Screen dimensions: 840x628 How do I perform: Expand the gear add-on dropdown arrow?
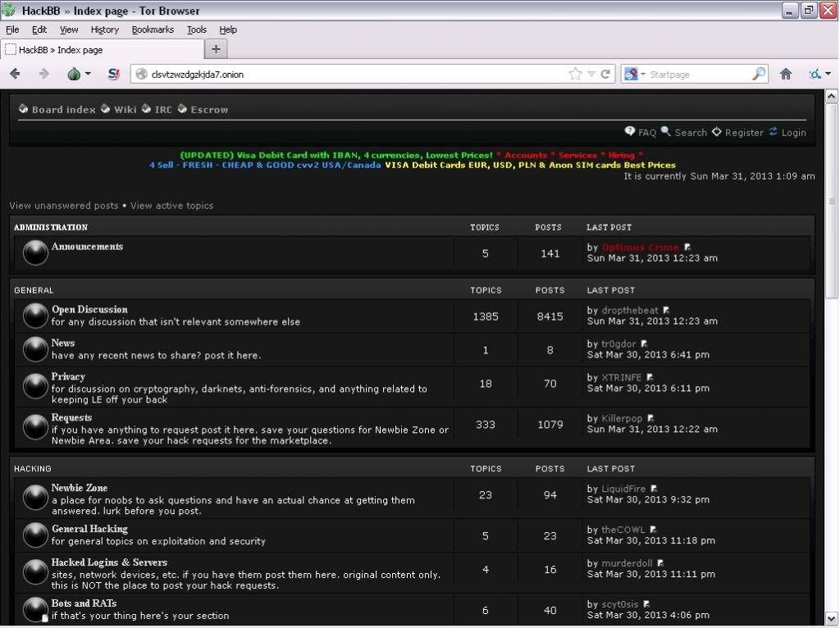coord(829,74)
